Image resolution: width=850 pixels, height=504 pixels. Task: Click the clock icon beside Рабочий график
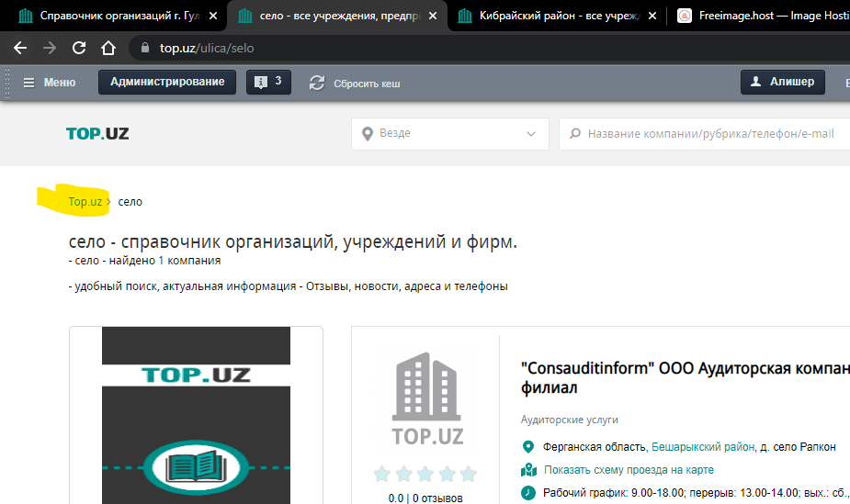528,493
